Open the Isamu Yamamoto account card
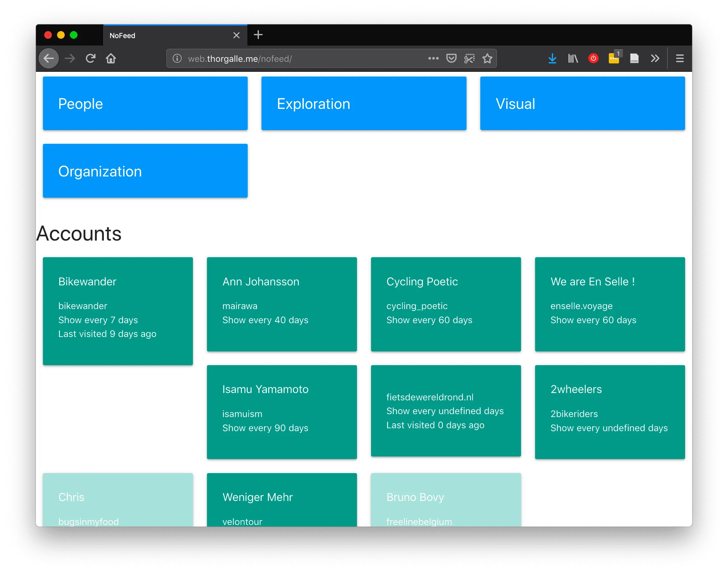Screen dimensions: 728x574 282,412
